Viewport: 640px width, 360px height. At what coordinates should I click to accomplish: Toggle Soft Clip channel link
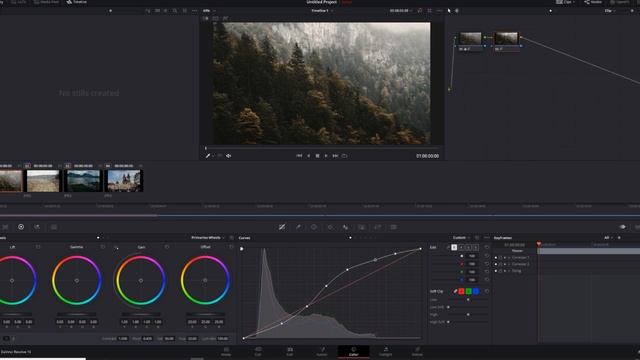pyautogui.click(x=455, y=291)
